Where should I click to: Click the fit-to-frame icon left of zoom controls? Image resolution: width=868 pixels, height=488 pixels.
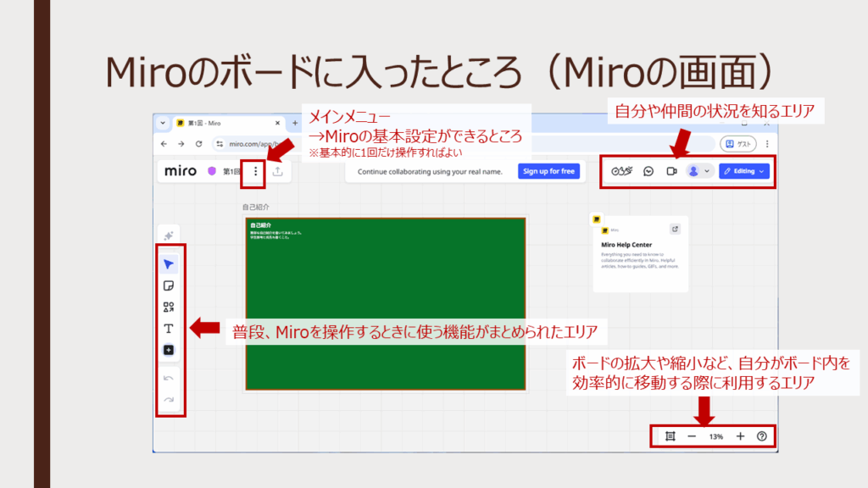click(x=670, y=436)
